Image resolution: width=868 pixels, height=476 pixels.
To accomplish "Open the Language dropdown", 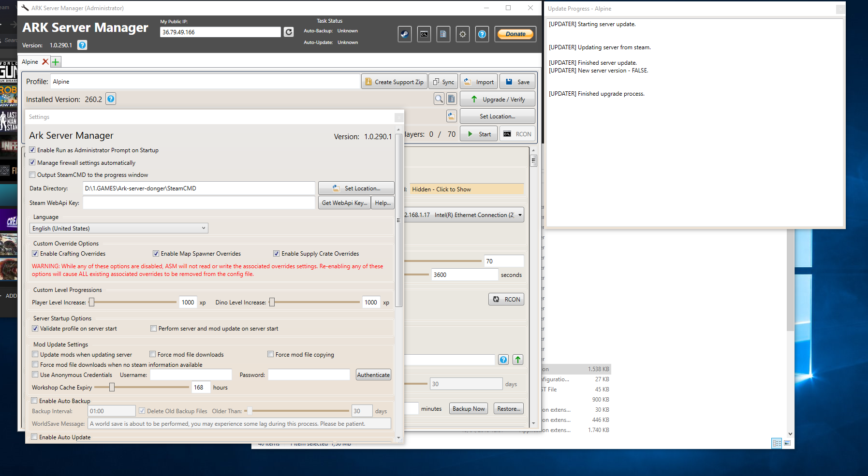I will [203, 228].
